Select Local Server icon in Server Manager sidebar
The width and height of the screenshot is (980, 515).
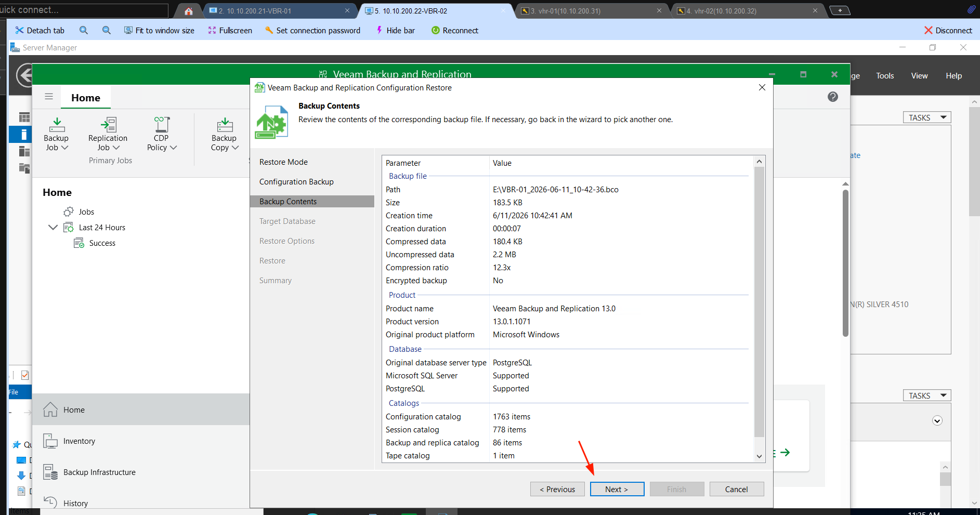pos(24,134)
